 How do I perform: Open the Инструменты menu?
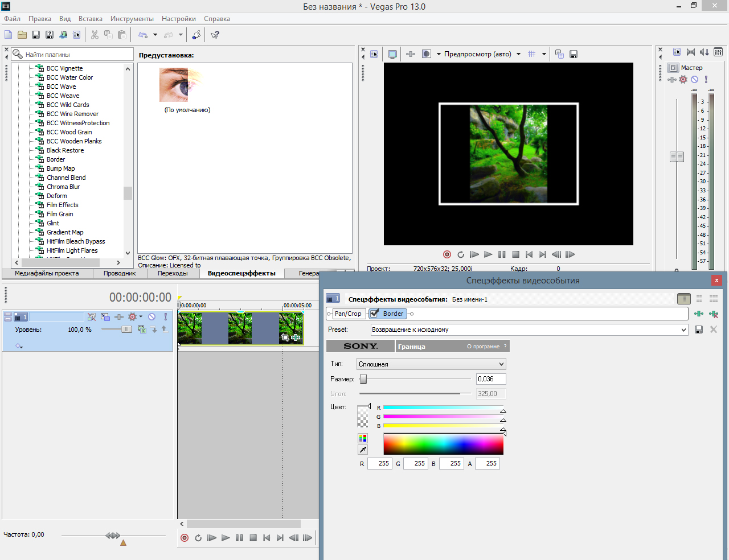point(132,19)
